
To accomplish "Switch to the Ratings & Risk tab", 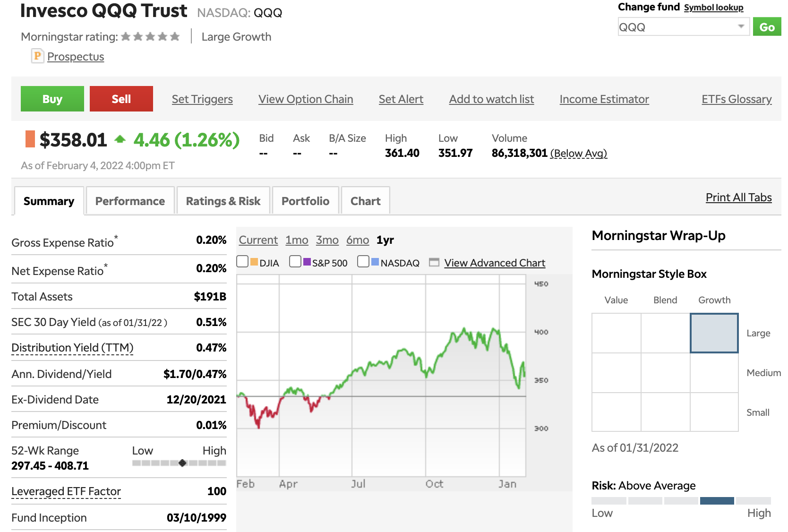I will tap(223, 201).
